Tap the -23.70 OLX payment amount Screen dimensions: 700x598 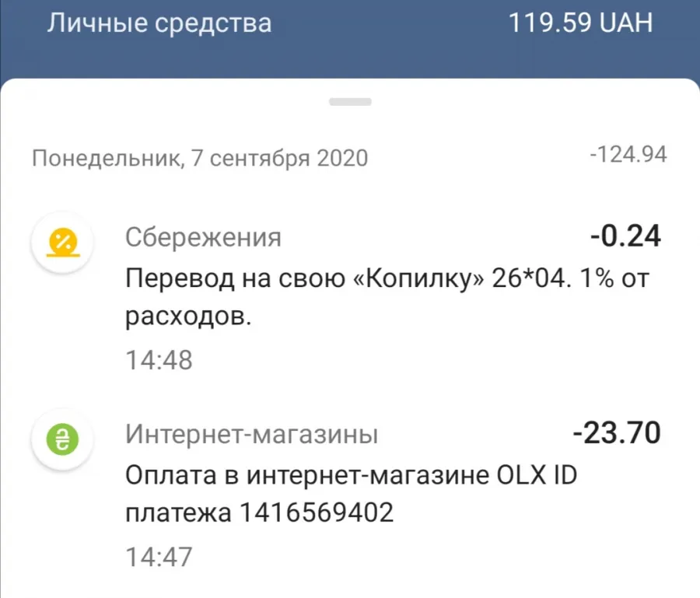tap(617, 432)
